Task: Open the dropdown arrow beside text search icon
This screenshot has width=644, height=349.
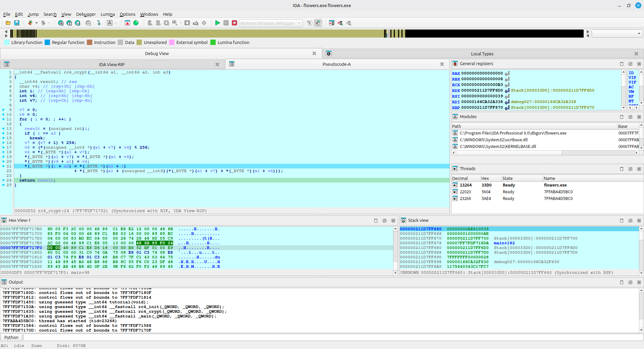Action: click(x=116, y=23)
